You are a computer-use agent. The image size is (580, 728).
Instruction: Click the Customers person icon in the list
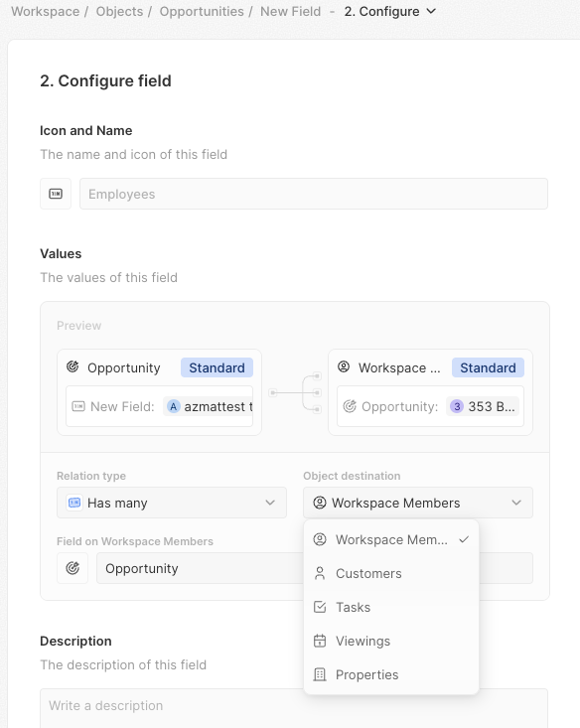tap(320, 573)
